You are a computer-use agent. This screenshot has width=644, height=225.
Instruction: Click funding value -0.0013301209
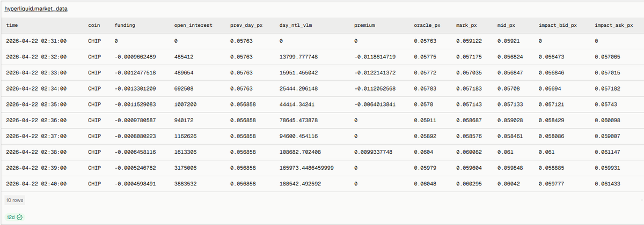[135, 88]
